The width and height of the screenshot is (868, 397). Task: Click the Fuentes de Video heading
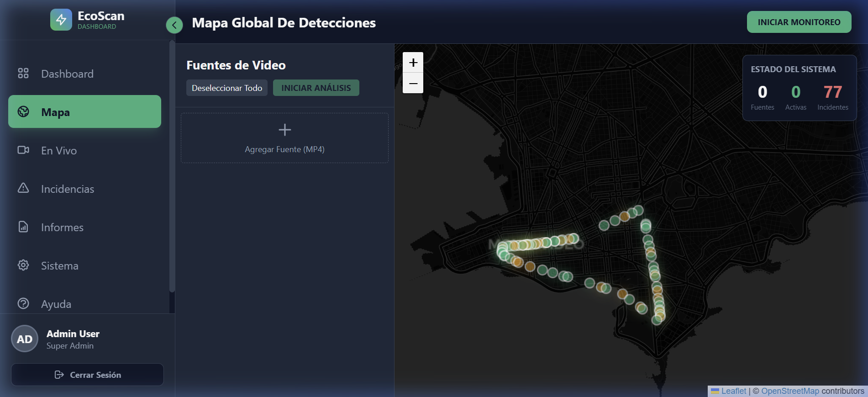(x=236, y=65)
